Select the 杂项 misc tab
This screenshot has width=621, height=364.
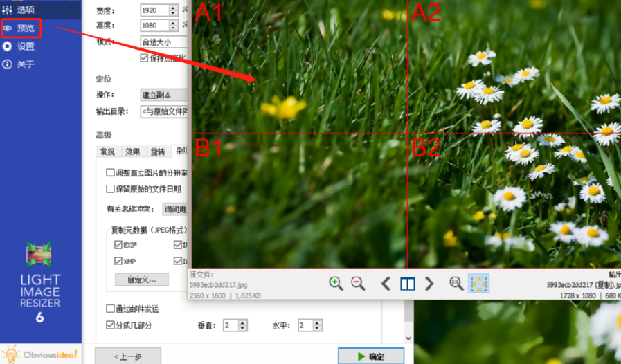tap(180, 151)
